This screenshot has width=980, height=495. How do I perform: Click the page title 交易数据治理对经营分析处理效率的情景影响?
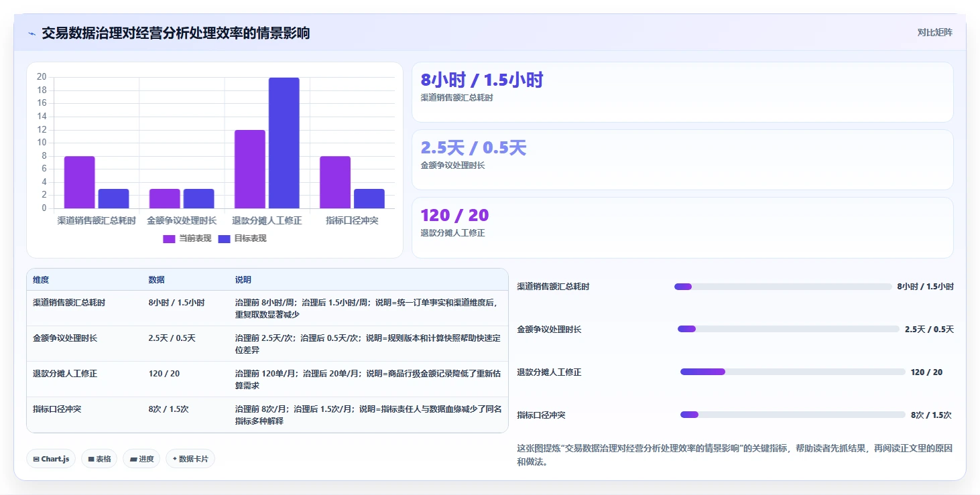176,33
